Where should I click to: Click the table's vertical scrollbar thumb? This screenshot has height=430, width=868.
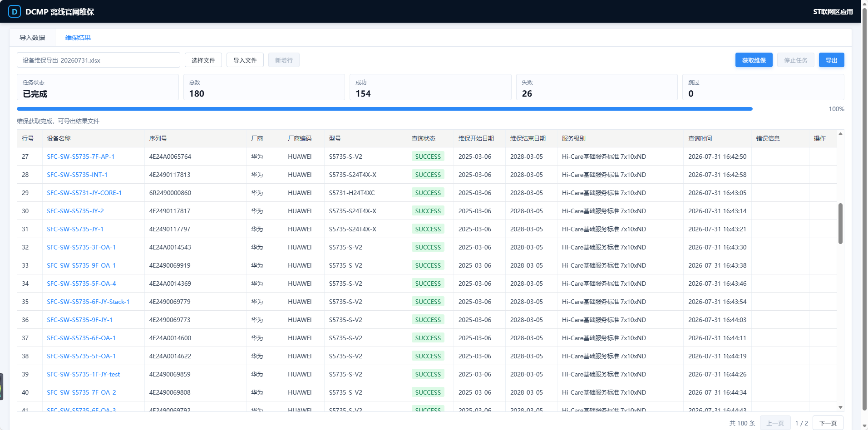click(840, 224)
